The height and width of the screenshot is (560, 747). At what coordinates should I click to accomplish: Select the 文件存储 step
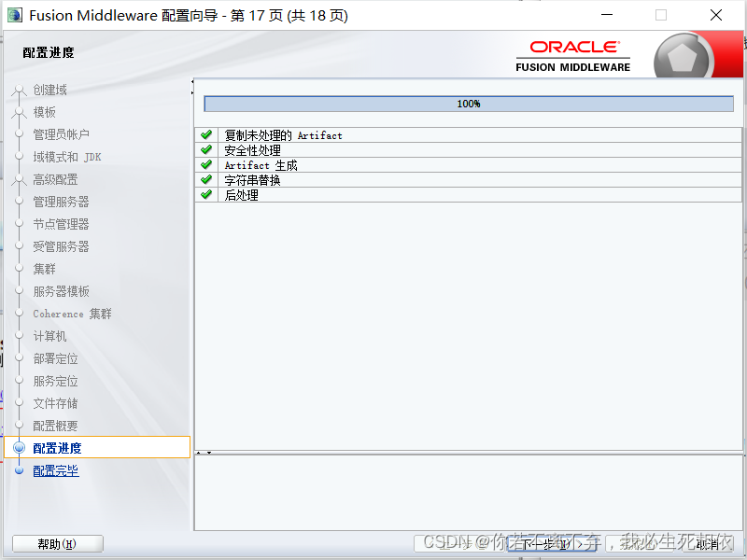(x=55, y=403)
